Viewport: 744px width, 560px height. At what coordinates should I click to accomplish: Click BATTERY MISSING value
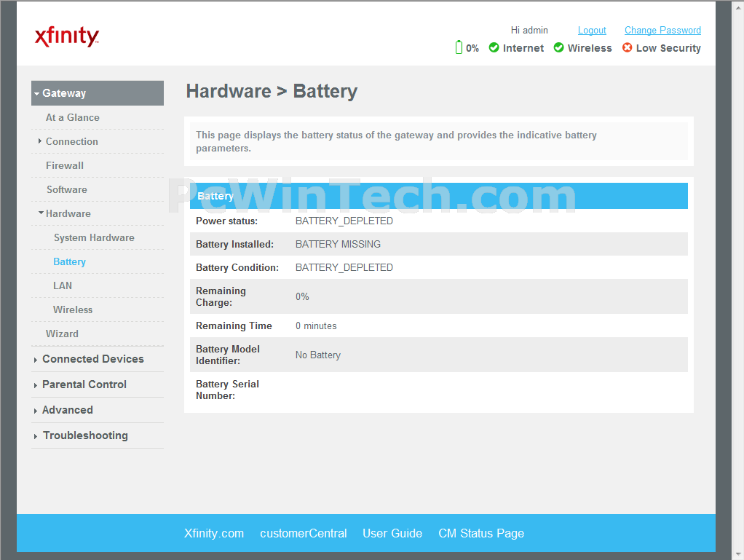pyautogui.click(x=338, y=245)
